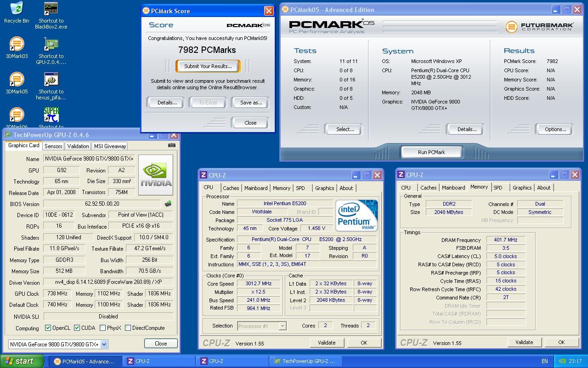This screenshot has height=368, width=588.
Task: Click Submit Your Results button
Action: pos(208,66)
